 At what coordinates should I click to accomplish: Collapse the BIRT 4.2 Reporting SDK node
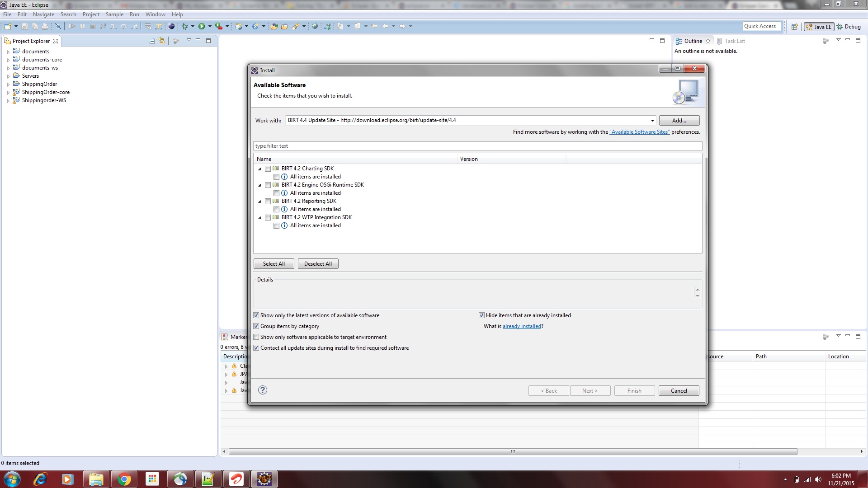coord(259,202)
